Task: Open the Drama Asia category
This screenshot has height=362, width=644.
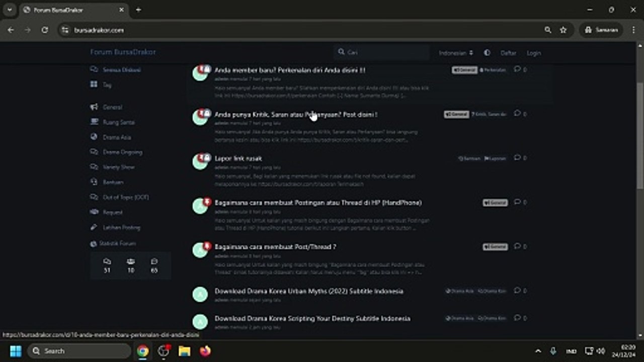Action: coord(117,137)
